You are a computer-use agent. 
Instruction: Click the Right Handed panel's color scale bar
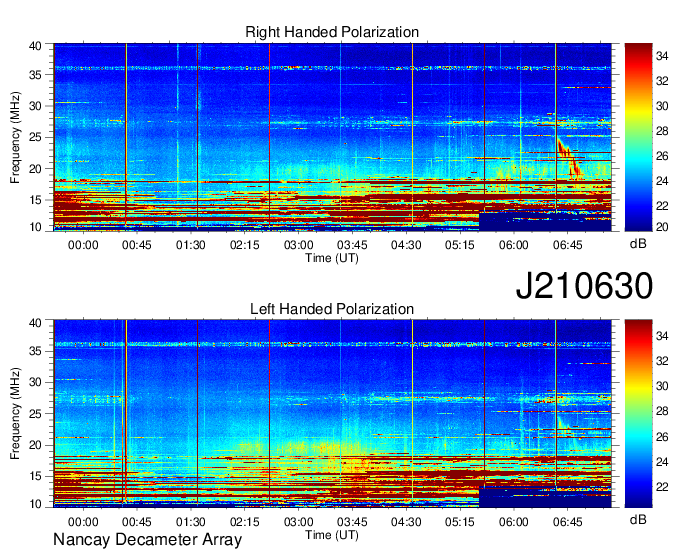coord(638,137)
